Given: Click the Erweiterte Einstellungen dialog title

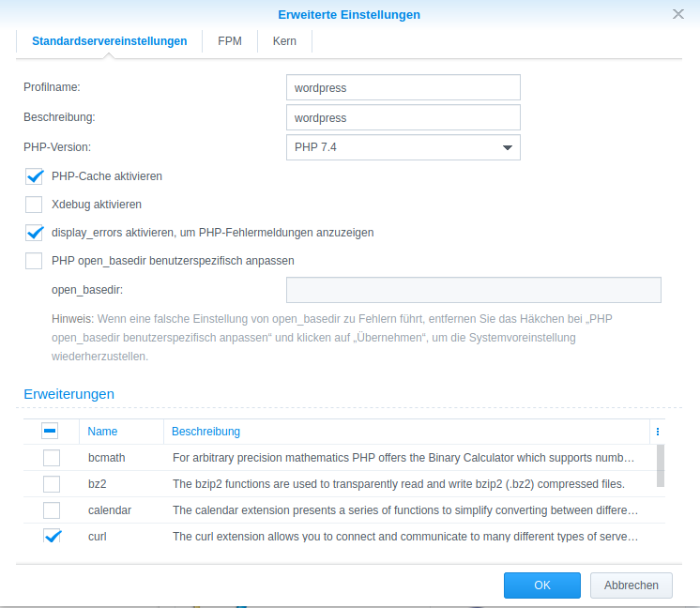Looking at the screenshot, I should coord(349,15).
